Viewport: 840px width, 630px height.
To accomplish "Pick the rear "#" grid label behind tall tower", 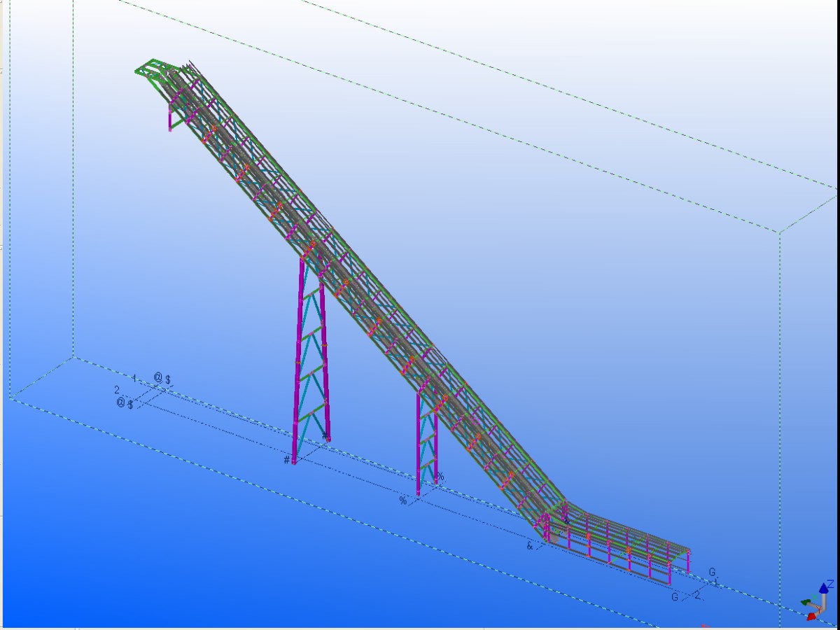I will [x=324, y=437].
